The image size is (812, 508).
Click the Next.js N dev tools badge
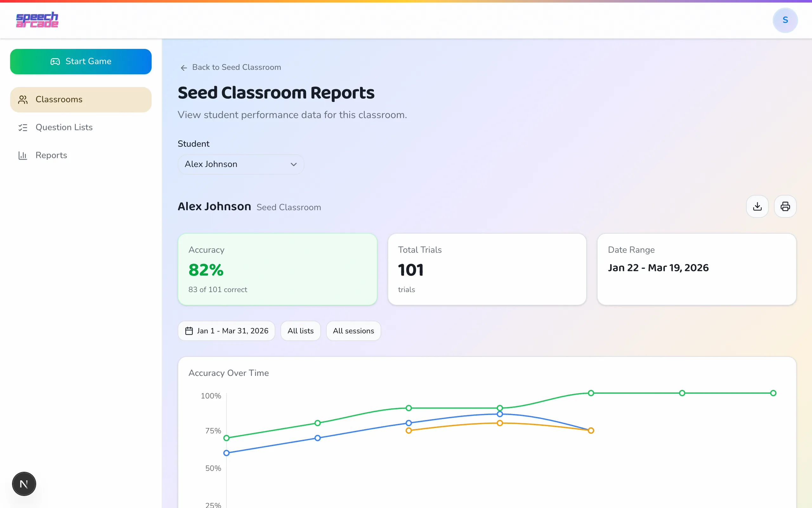coord(24,484)
